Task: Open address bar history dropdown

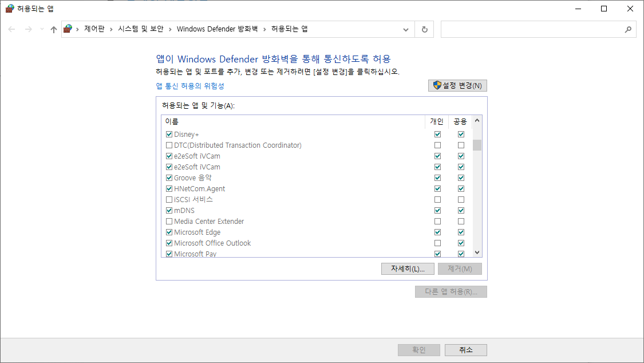Action: 406,30
